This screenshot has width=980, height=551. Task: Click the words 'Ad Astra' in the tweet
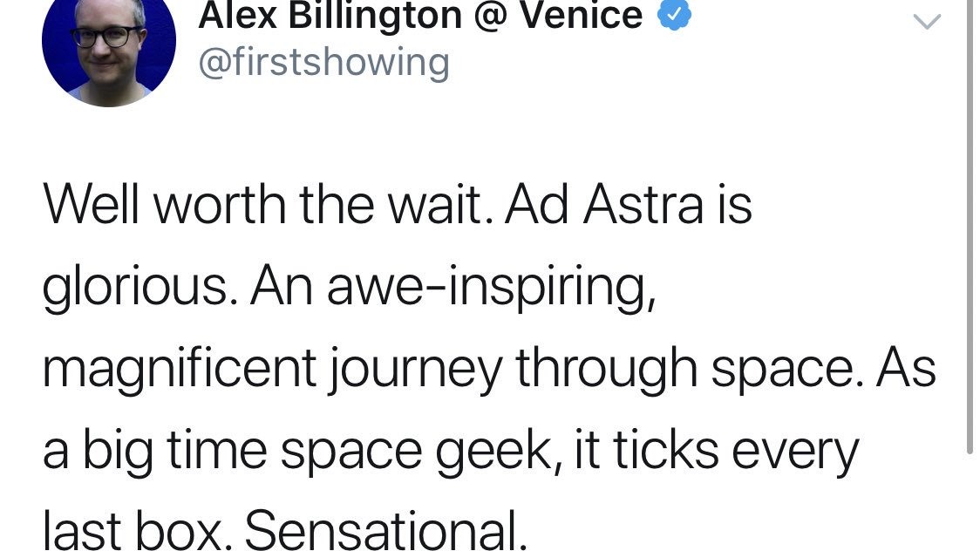[x=603, y=206]
